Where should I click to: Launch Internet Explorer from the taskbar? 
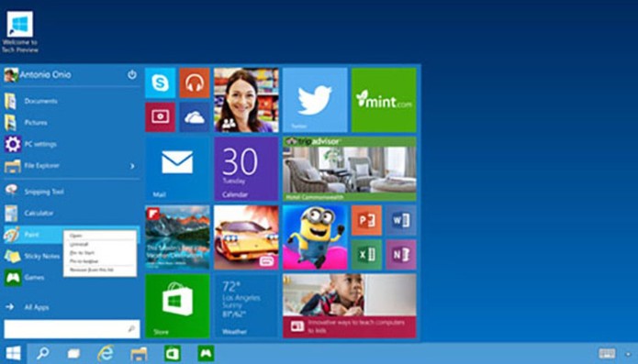[106, 353]
